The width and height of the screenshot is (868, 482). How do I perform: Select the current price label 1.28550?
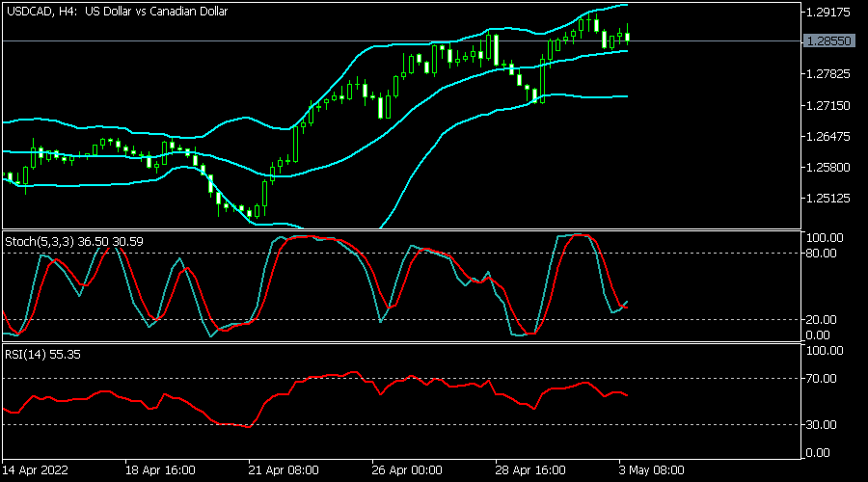[828, 40]
